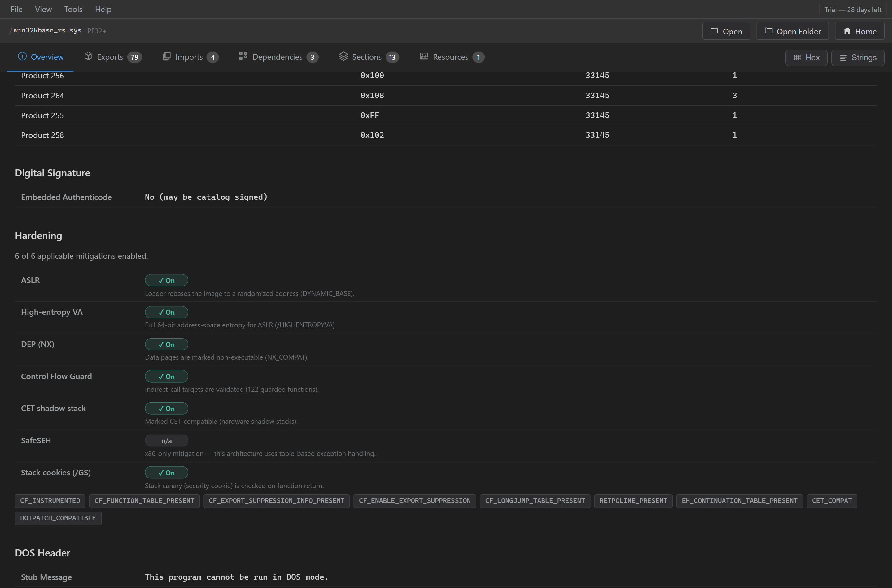Click the ASLR On status pill
Viewport: 892px width, 588px height.
166,280
